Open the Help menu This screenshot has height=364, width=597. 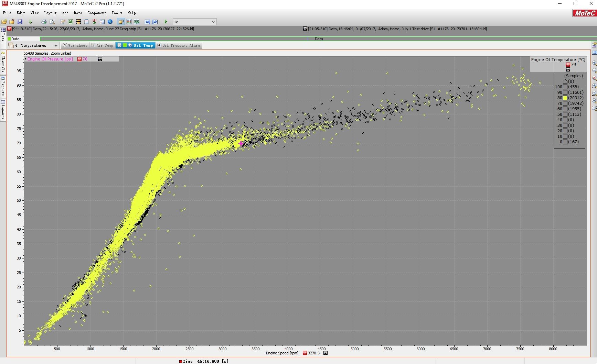pyautogui.click(x=131, y=13)
